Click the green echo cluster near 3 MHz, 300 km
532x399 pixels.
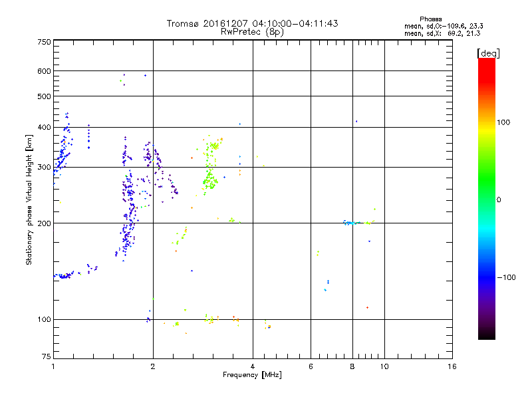(x=211, y=166)
